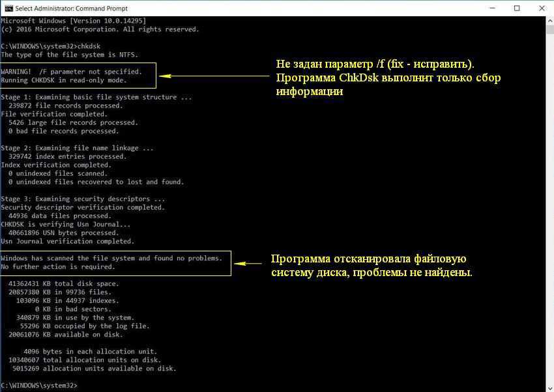This screenshot has height=392, width=554.
Task: Click '0 KB in bad sectors.'
Action: point(74,309)
